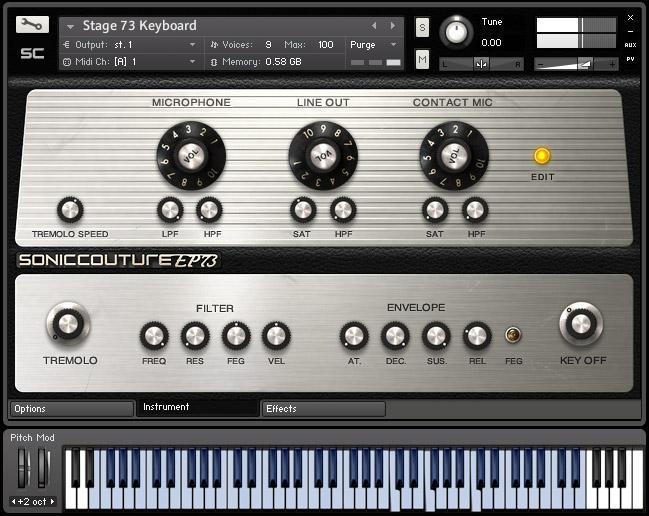Click the master Tune knob
The image size is (649, 516).
point(456,32)
